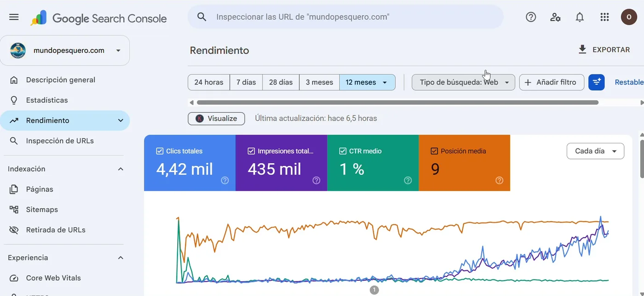644x296 pixels.
Task: Open the hamburger main menu
Action: click(x=14, y=17)
